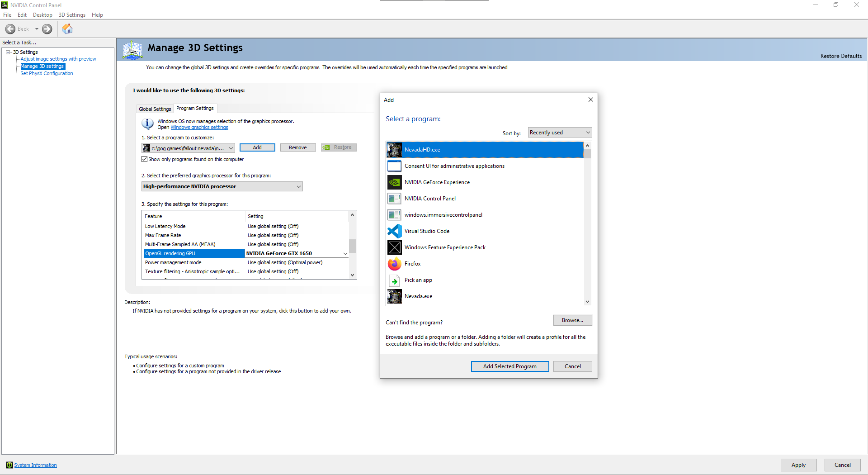Open the 3D Settings menu

[x=72, y=15]
